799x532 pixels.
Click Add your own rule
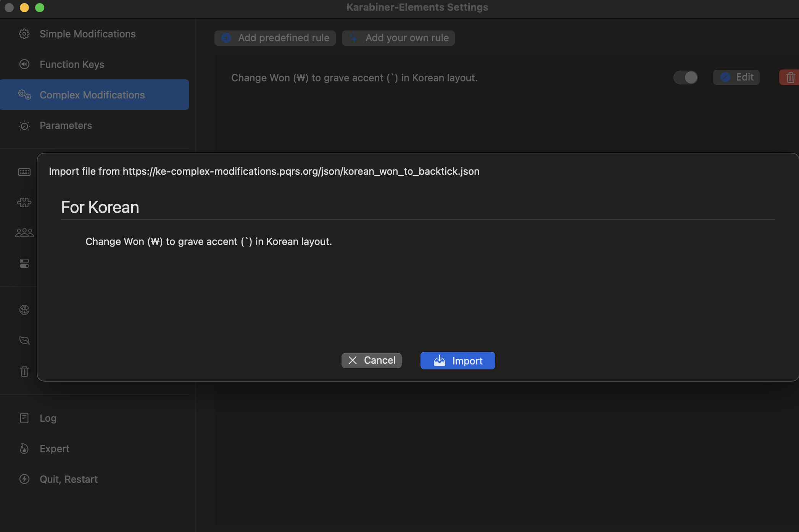coord(398,38)
